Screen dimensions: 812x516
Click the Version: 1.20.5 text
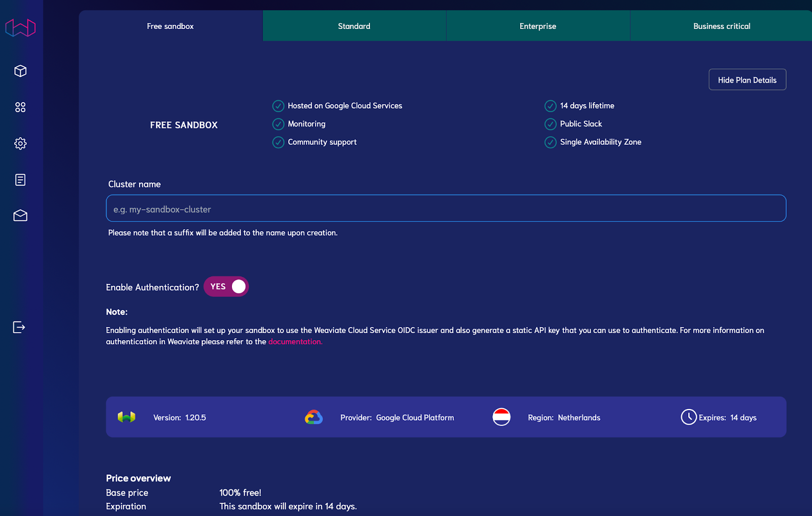pyautogui.click(x=180, y=417)
